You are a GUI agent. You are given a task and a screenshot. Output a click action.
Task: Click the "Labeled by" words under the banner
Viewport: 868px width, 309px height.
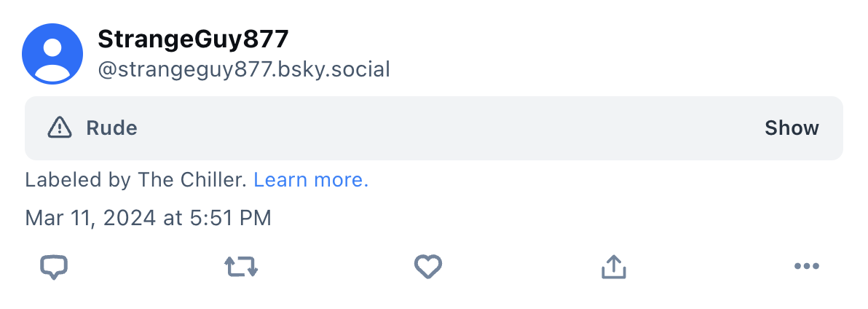coord(78,180)
